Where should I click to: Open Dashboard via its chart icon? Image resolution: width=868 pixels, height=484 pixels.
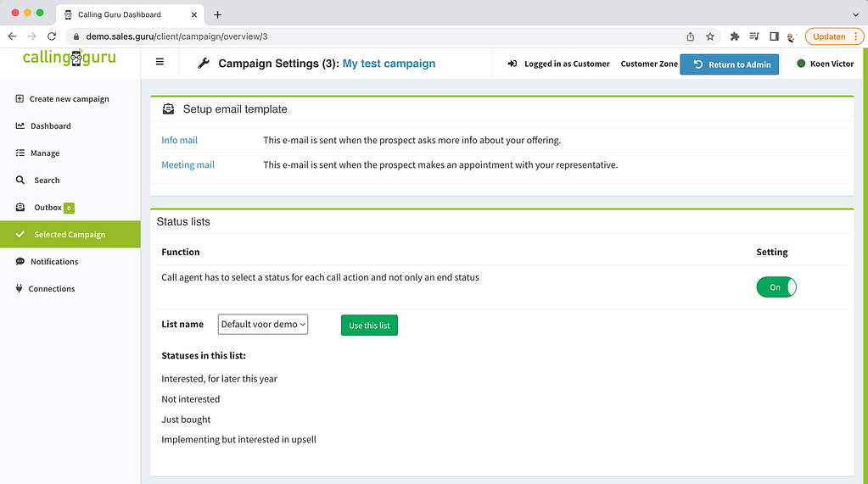pyautogui.click(x=20, y=125)
